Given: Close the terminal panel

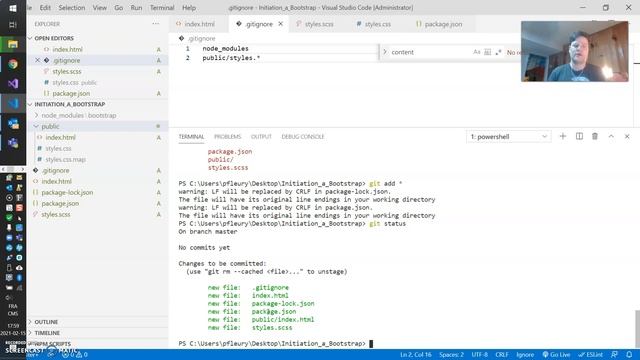Looking at the screenshot, I should 627,136.
